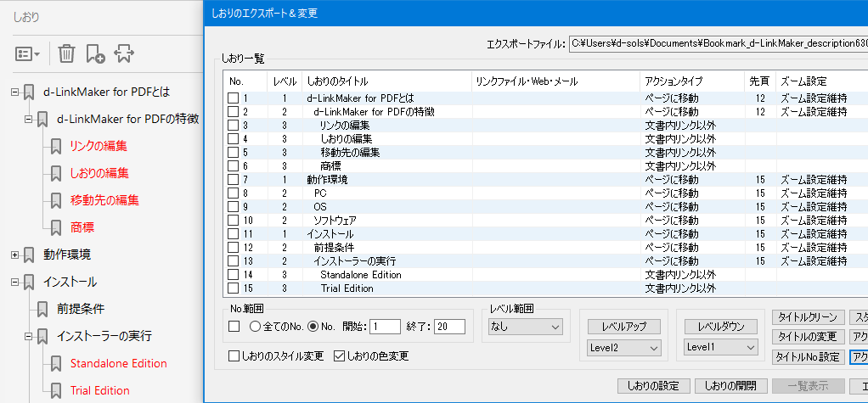Viewport: 868px width, 403px height.
Task: Select 前提条件 bookmark in panel
Action: [81, 309]
